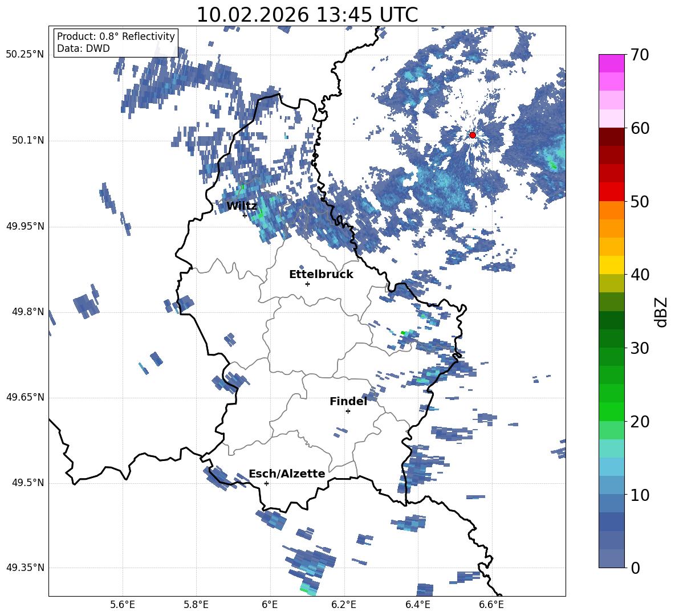The height and width of the screenshot is (616, 675).
Task: Click the light blue colorbar segment above 10
Action: tap(611, 467)
